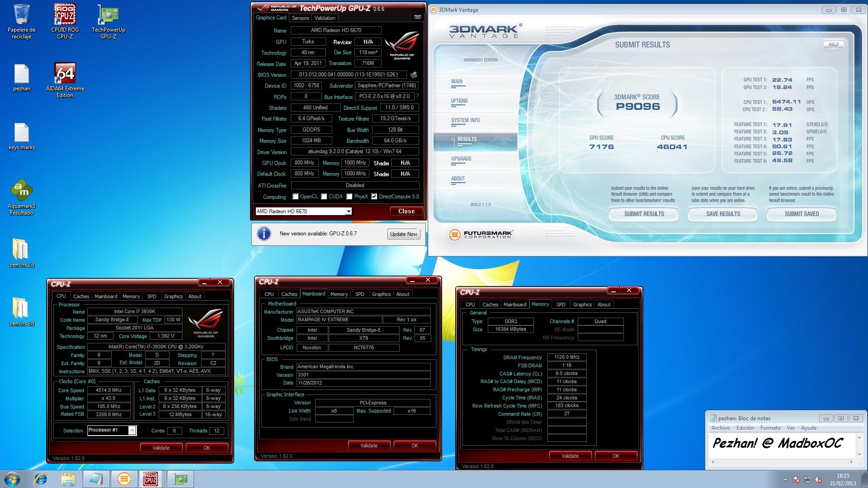This screenshot has width=868, height=488.
Task: Click the GPU-Z screenshot camera icon
Action: coord(418,17)
